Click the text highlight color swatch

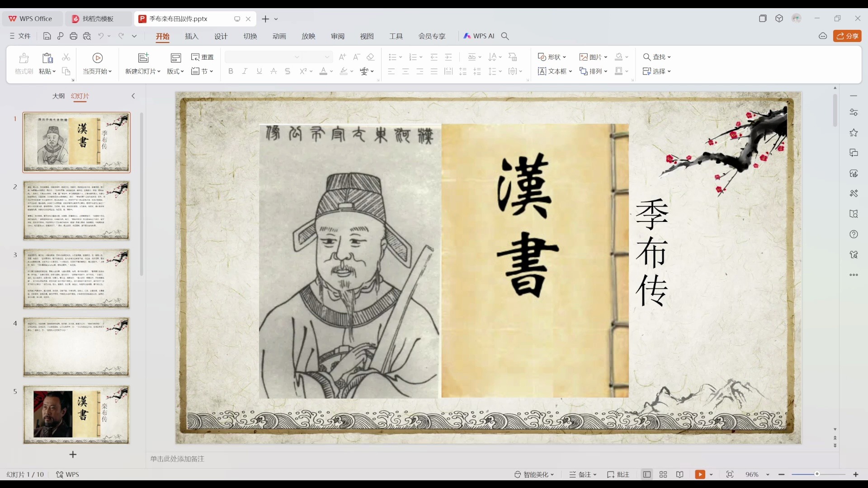[344, 71]
